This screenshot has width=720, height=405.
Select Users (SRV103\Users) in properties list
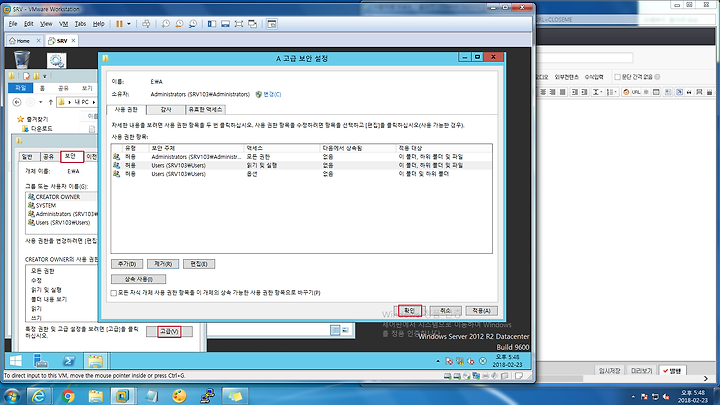pyautogui.click(x=61, y=223)
